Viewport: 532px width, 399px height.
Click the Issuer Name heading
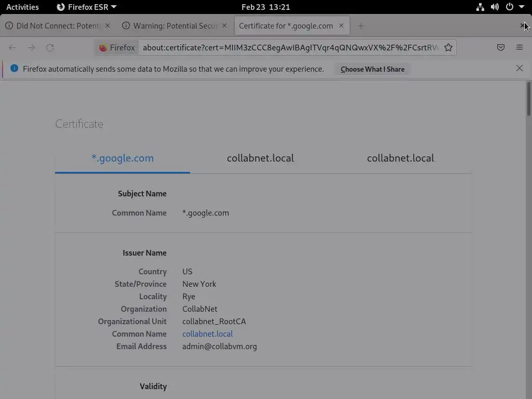(x=144, y=253)
